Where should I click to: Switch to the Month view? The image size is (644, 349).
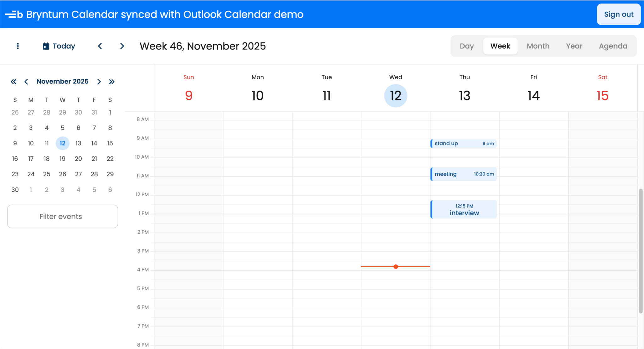[x=538, y=46]
